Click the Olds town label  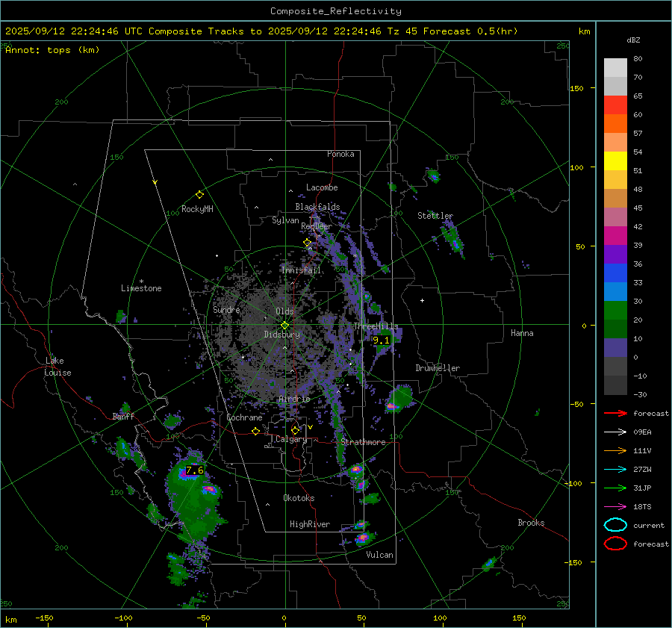click(284, 311)
